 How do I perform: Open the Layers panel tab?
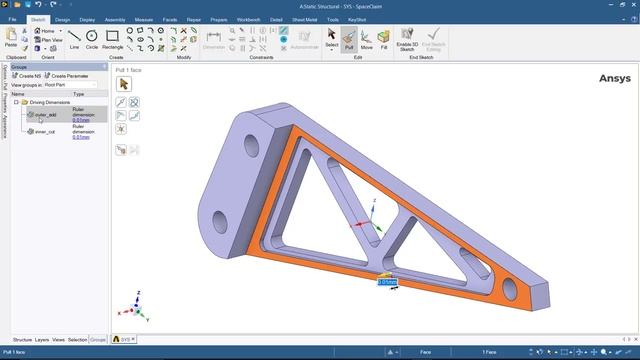coord(42,340)
